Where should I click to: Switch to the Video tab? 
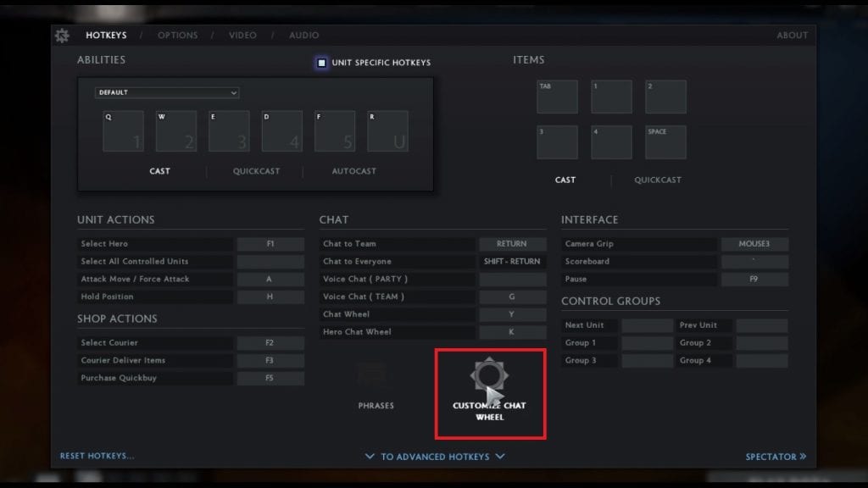(243, 36)
